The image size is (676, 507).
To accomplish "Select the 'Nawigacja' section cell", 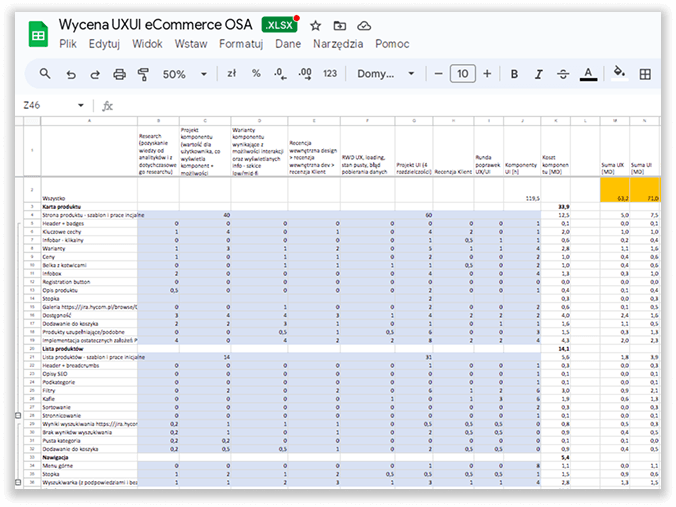I will pos(89,457).
